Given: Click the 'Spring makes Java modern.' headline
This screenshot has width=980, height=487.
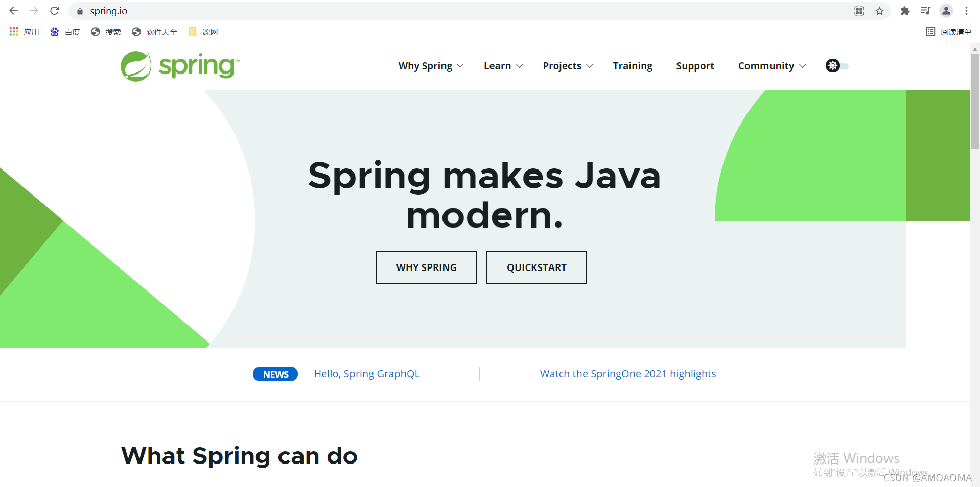Looking at the screenshot, I should [484, 195].
